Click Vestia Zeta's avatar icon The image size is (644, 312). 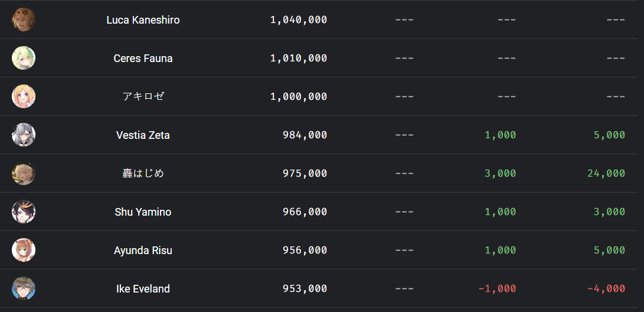pyautogui.click(x=24, y=135)
